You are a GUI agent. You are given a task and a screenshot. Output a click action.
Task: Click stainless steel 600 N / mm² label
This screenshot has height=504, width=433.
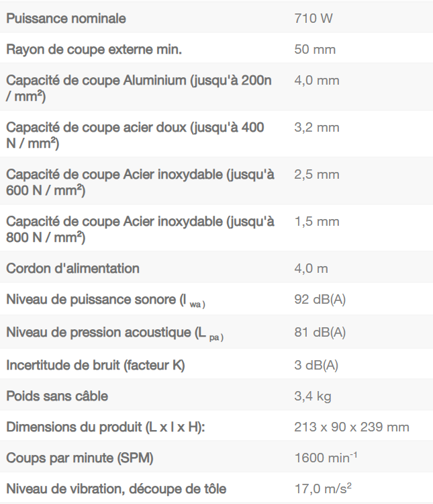point(140,183)
